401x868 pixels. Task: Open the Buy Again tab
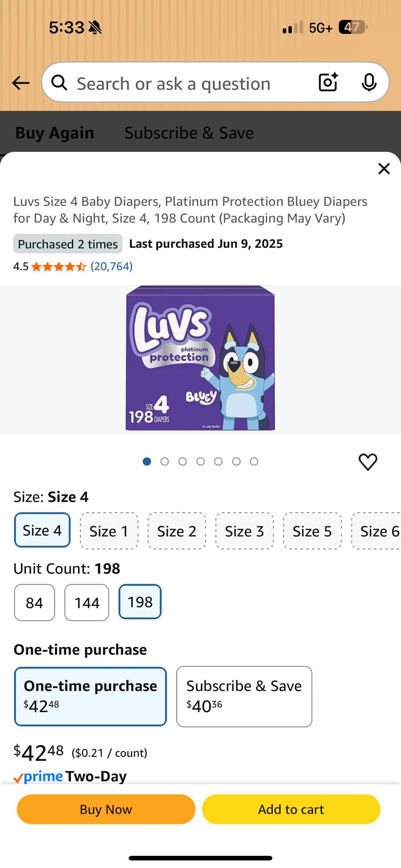coord(54,132)
